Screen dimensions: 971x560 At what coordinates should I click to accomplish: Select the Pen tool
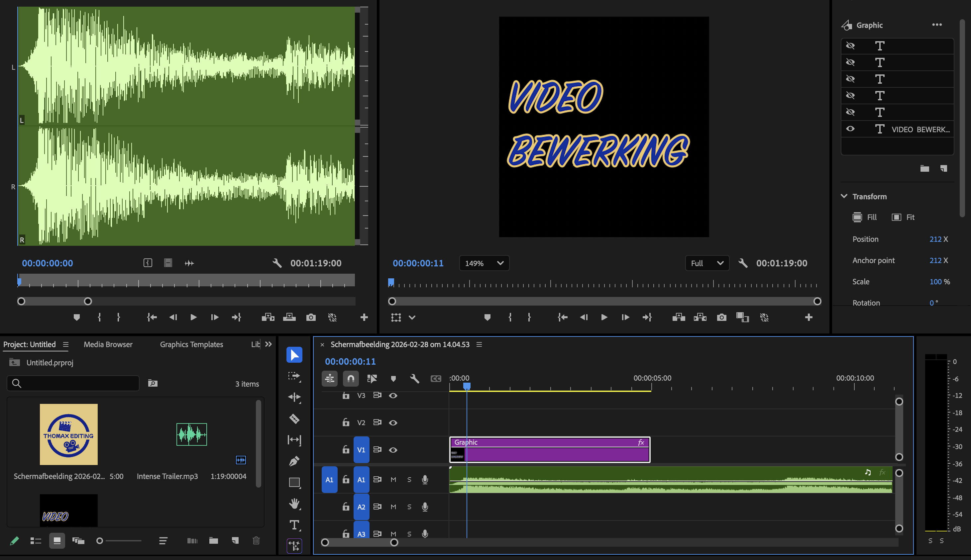[294, 461]
